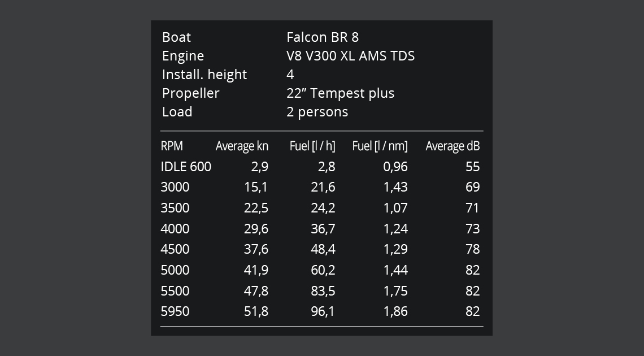Select the V8 V300 XL AMS TDS engine text
The height and width of the screenshot is (356, 644).
(350, 56)
